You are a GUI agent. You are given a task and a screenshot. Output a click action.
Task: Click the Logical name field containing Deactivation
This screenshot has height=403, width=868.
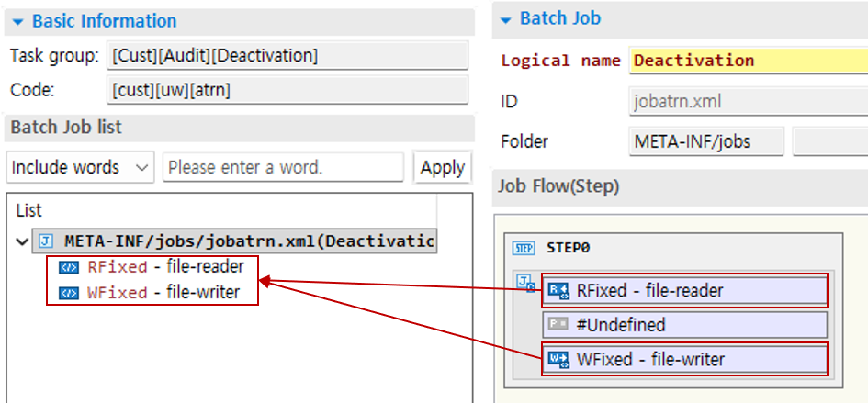point(748,61)
